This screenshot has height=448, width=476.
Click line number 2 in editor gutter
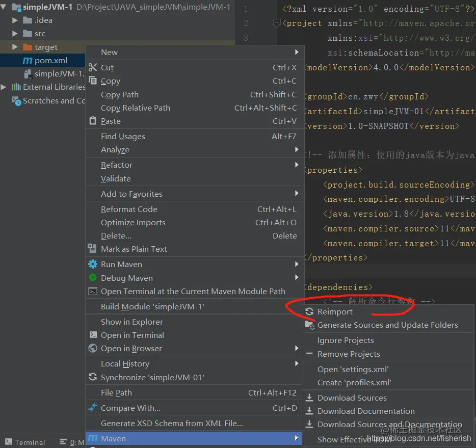[246, 23]
